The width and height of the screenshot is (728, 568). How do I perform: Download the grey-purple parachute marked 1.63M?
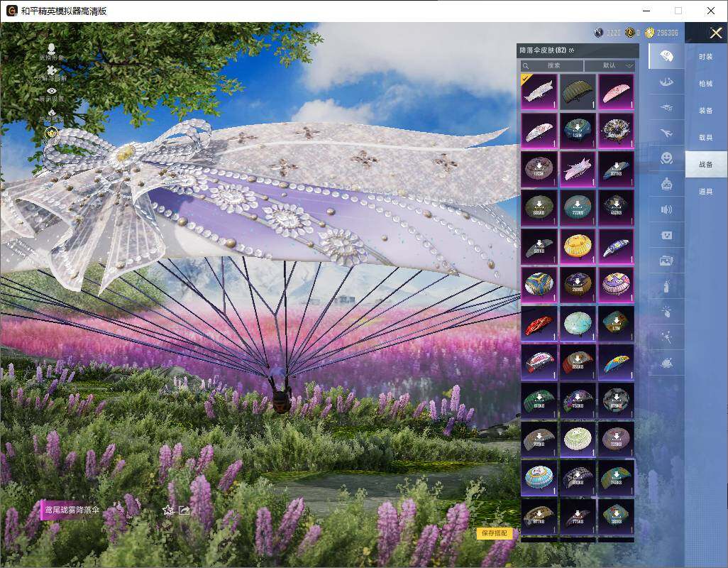[539, 168]
